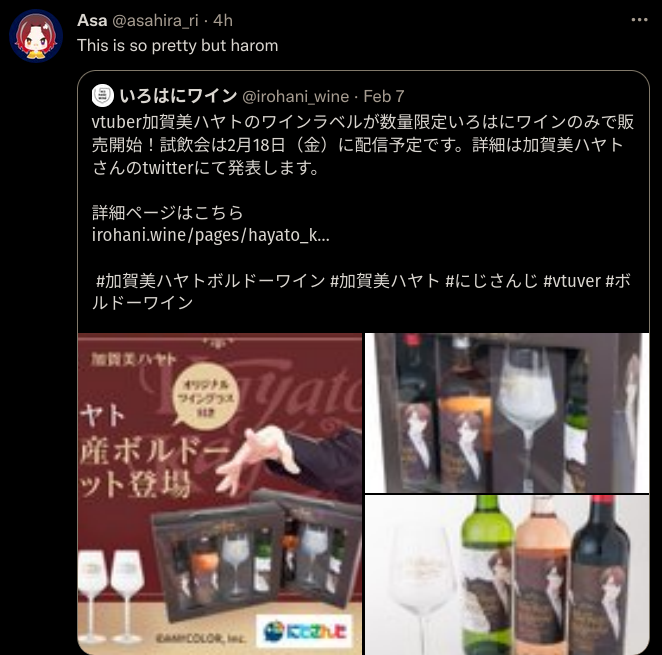This screenshot has width=662, height=655.
Task: Open hashtag #加賀美ハヤトボルドーワイン
Action: [x=211, y=281]
